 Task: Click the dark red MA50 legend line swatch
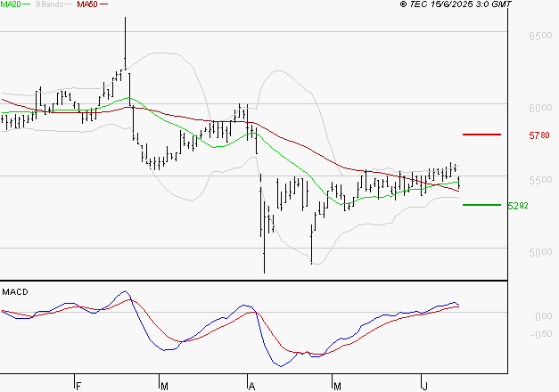tap(103, 4)
